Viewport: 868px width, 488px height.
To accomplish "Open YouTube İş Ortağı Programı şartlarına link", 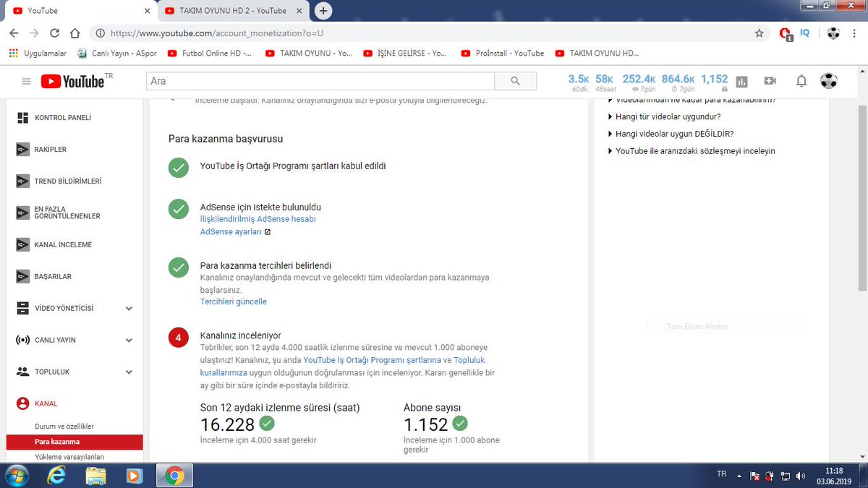I will 372,360.
